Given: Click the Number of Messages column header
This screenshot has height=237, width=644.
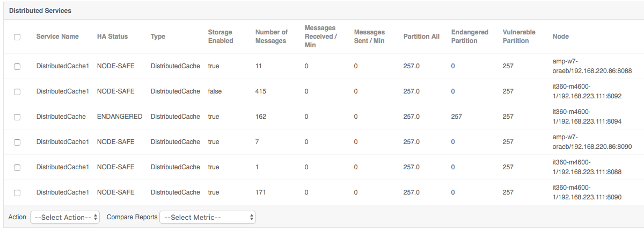Looking at the screenshot, I should 272,37.
